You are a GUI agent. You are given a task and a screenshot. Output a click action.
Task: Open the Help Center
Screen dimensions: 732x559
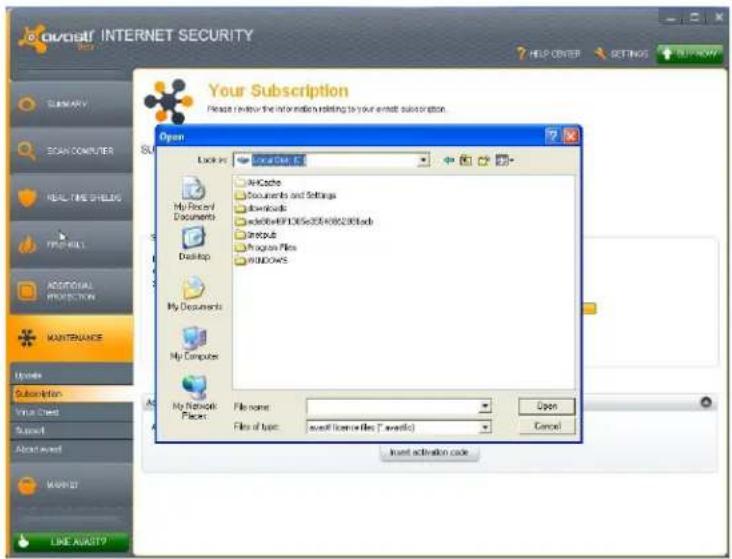point(548,54)
